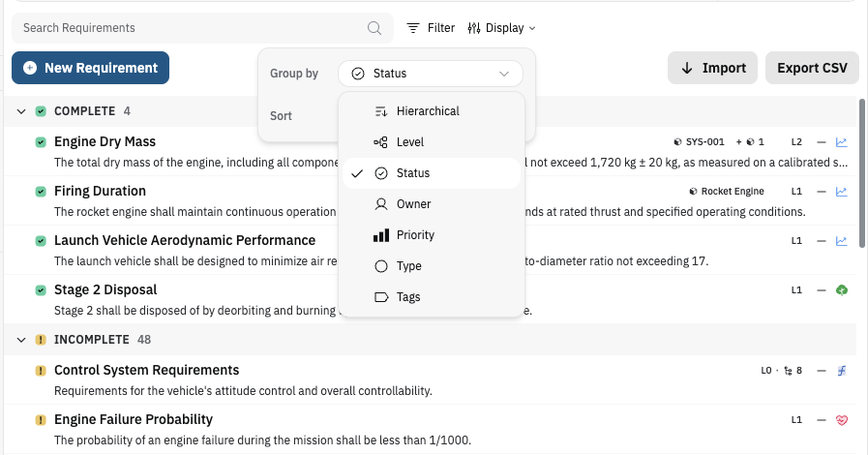868x455 pixels.
Task: Click L0 level label on Control System Requirements
Action: (766, 371)
